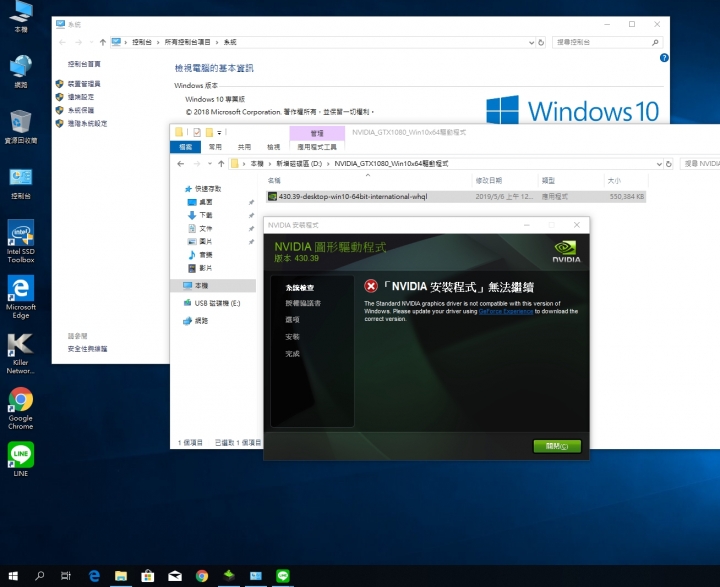The height and width of the screenshot is (587, 720).
Task: Select the 430.39-desktop-win10-64bit-international-whql file
Action: [456, 197]
